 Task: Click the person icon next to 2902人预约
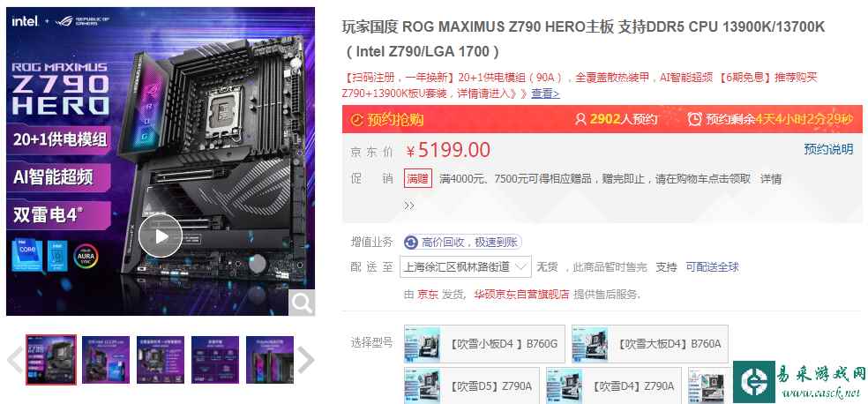[x=580, y=119]
